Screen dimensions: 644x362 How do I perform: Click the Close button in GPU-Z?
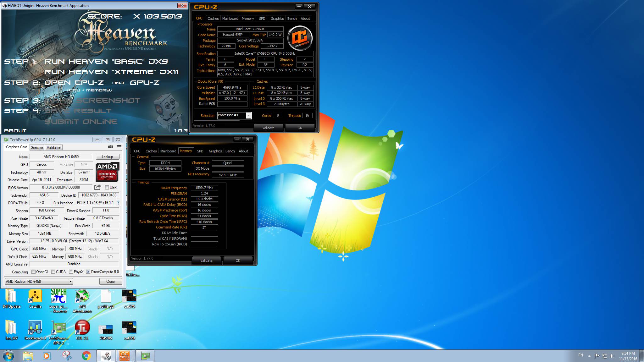pos(110,282)
